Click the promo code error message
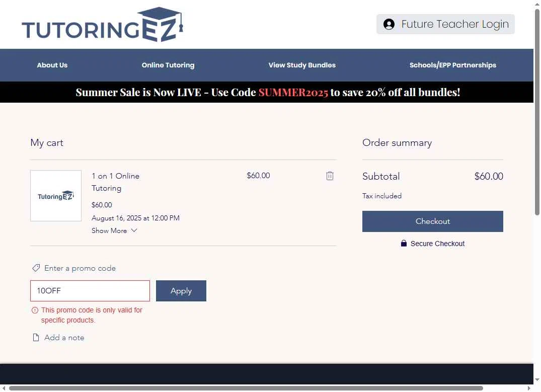Viewport: 541px width, 392px height. coord(92,315)
